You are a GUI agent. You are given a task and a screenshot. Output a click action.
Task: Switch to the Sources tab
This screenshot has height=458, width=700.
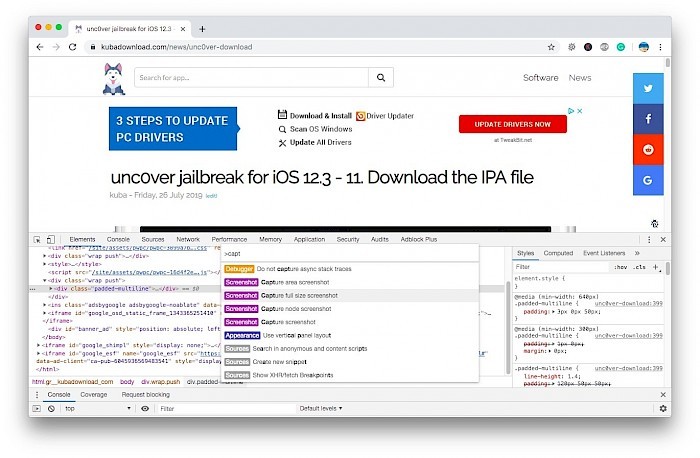(153, 240)
